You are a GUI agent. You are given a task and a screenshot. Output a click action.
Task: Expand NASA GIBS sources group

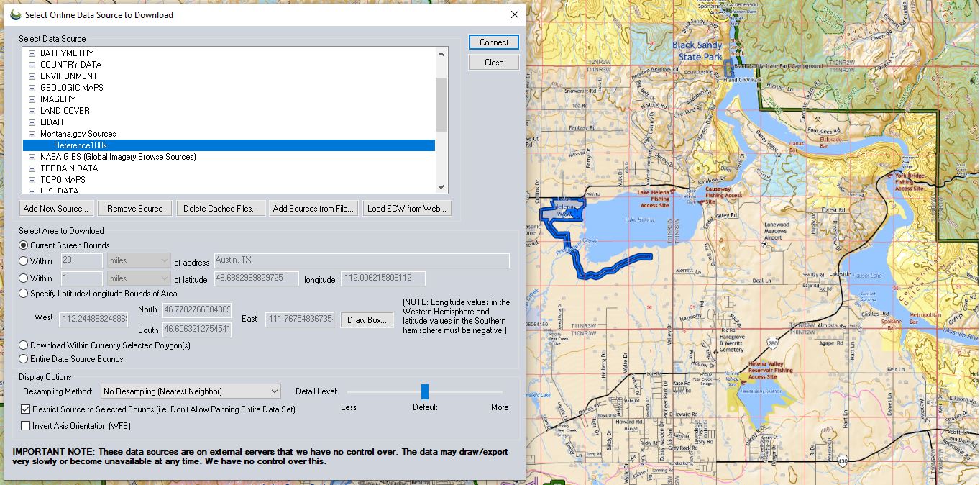[32, 157]
